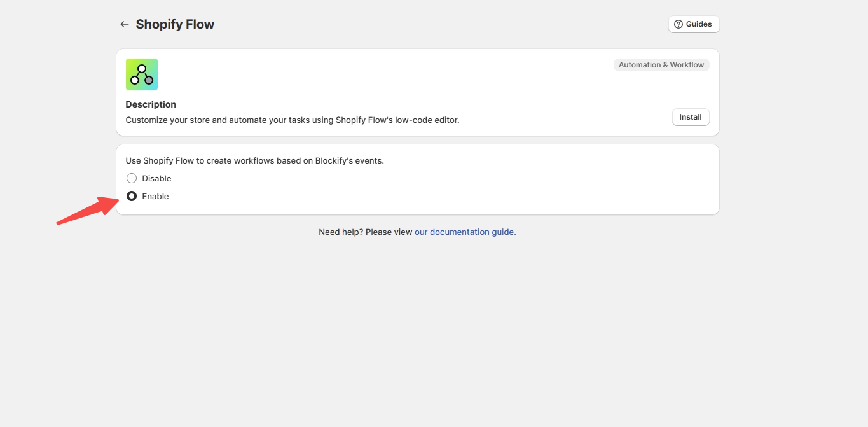Click the gray node in the Flow logo
868x427 pixels.
pos(149,80)
